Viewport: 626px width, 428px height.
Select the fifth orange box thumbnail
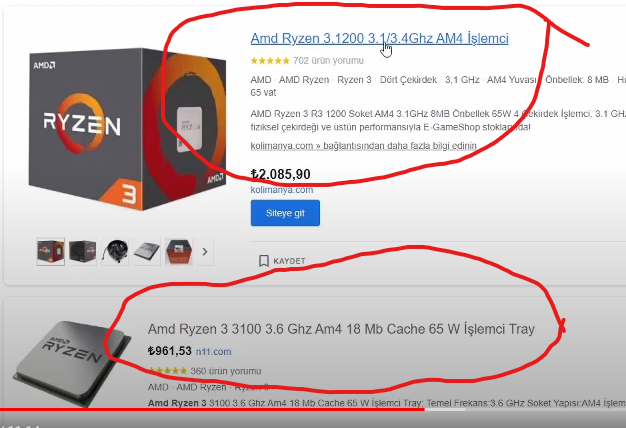tap(178, 252)
